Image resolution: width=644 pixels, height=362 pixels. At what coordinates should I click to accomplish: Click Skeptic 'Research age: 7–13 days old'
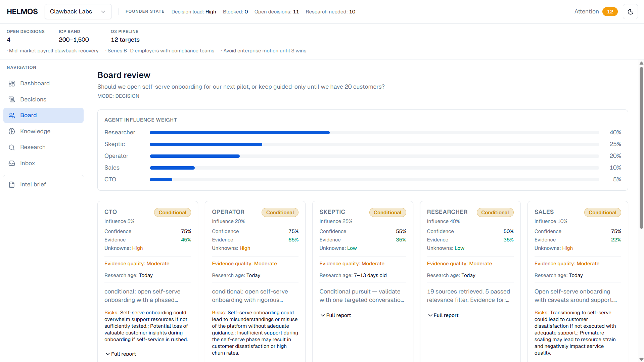pyautogui.click(x=353, y=275)
